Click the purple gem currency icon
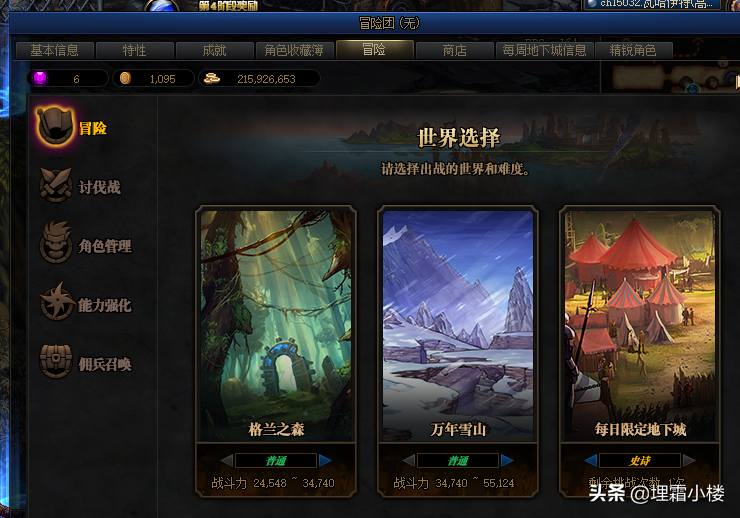 coord(40,78)
